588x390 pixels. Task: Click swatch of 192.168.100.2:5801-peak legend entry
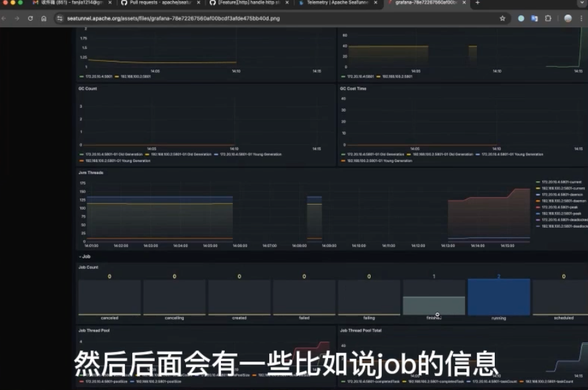(538, 214)
